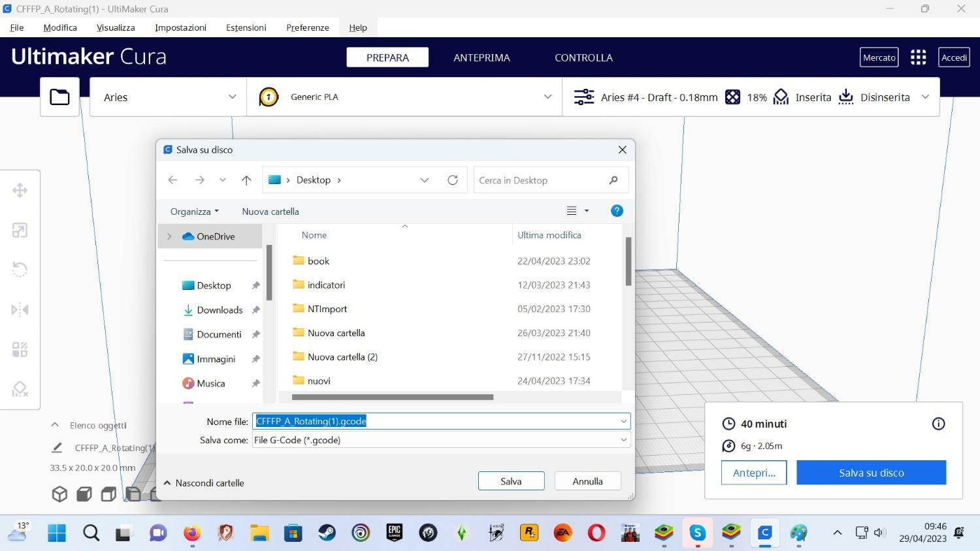Viewport: 980px width, 551px height.
Task: Select the Move tool in Cura sidebar
Action: 20,191
